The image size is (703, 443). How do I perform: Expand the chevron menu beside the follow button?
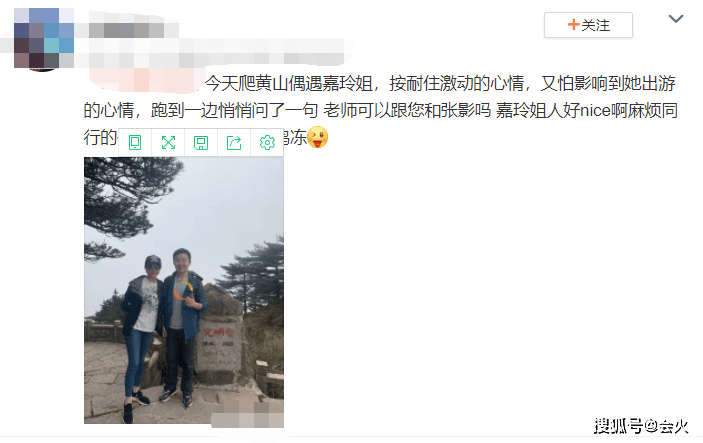(x=676, y=19)
